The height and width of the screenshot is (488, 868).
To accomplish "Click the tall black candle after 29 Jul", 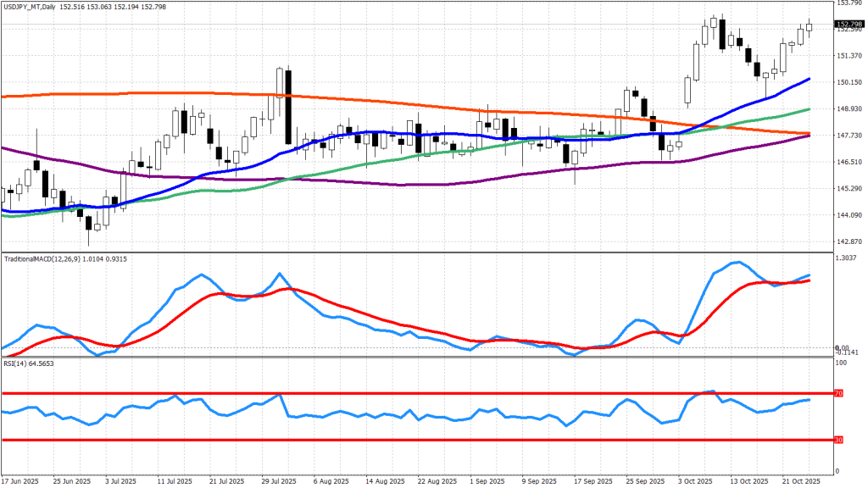I will tap(289, 106).
